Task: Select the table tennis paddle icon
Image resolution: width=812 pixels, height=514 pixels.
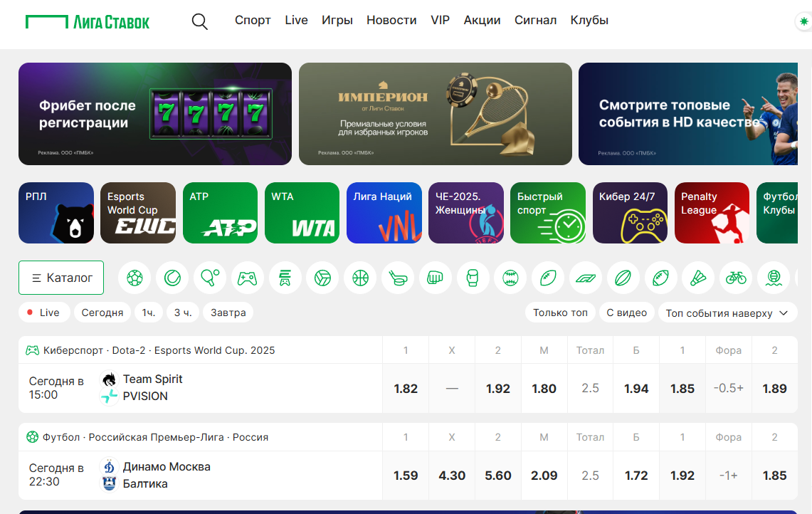Action: [x=210, y=278]
